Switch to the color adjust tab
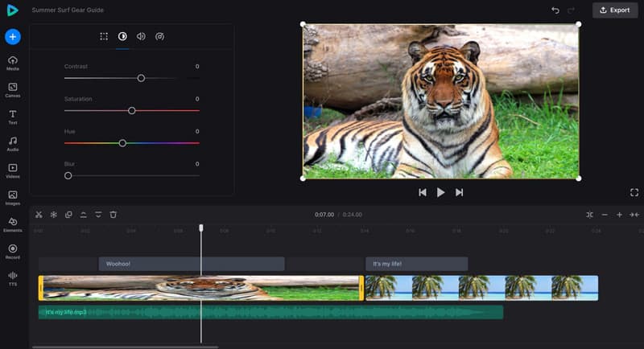 point(122,36)
